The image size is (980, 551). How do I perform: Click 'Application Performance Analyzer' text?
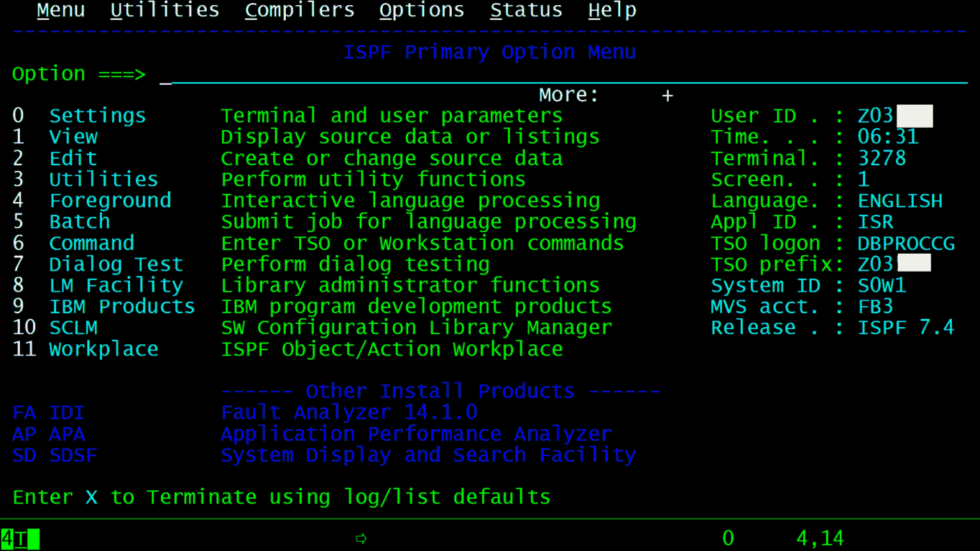pyautogui.click(x=416, y=434)
